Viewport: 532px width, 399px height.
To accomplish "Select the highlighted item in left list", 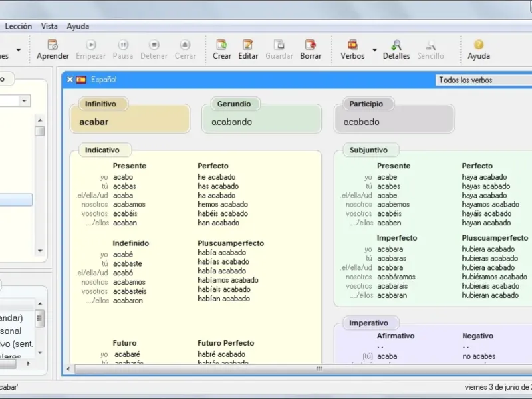I will coord(16,199).
